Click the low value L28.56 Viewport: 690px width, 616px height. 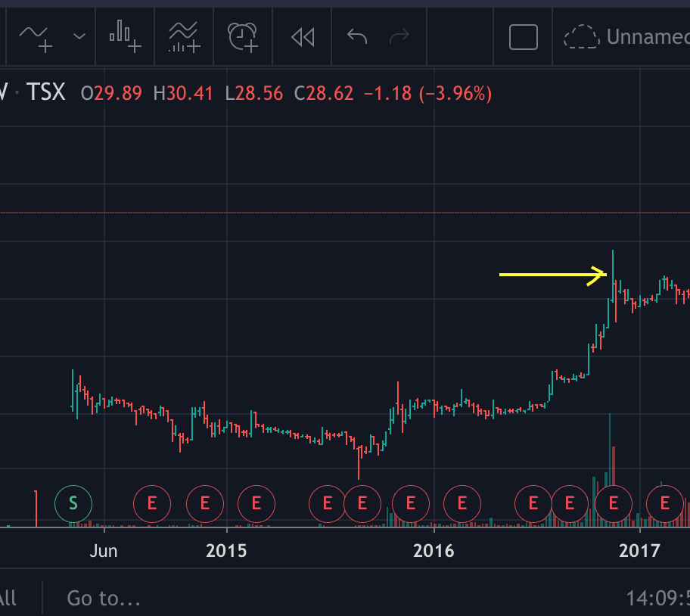coord(254,93)
